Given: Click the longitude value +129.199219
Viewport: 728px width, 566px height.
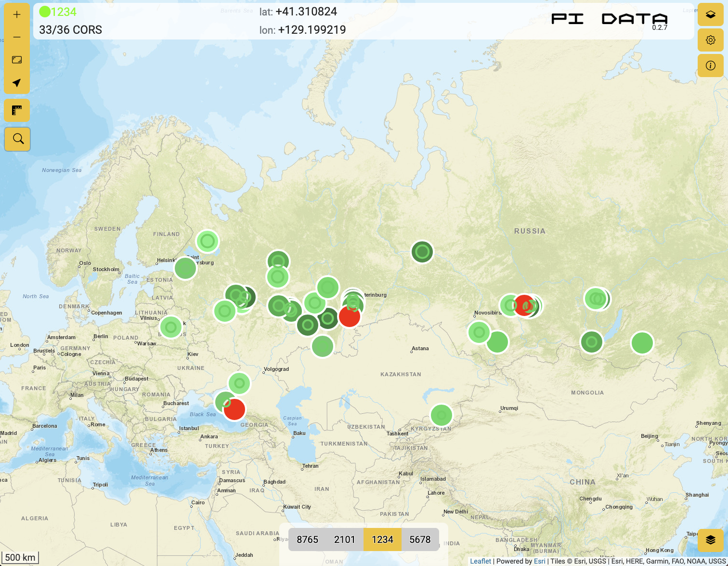Looking at the screenshot, I should click(x=312, y=30).
